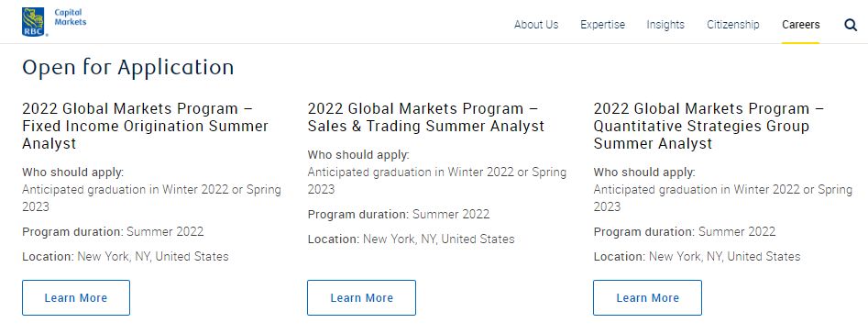Click Fixed Income Origination Summer Analyst title
This screenshot has width=868, height=334.
146,127
